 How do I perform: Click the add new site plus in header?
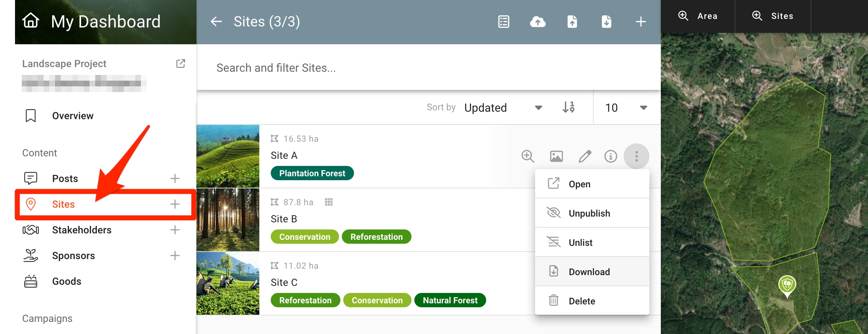[x=641, y=22]
